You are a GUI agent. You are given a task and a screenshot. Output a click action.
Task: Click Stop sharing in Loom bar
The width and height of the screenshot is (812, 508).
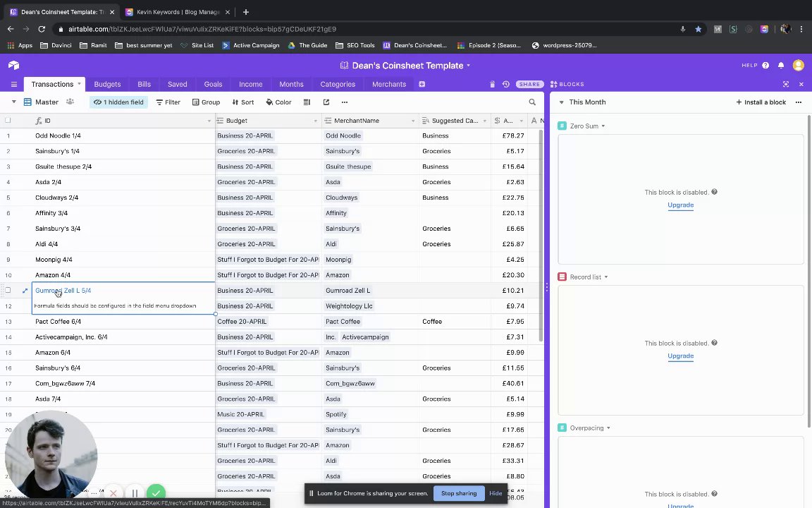[459, 493]
